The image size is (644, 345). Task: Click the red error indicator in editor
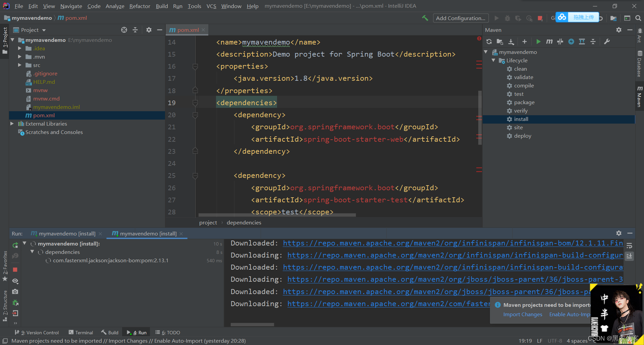pos(479,39)
